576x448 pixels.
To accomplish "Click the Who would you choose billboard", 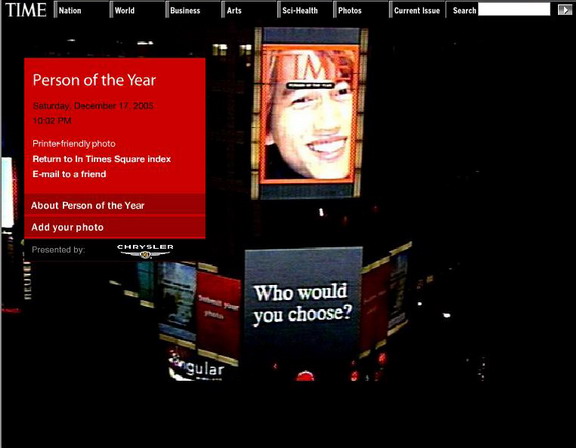I will 303,303.
